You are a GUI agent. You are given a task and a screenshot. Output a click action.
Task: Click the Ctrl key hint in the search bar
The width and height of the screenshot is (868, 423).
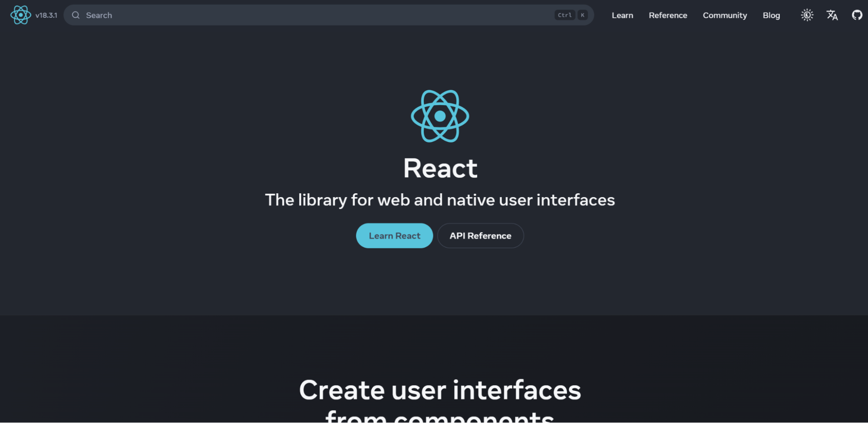[x=564, y=15]
